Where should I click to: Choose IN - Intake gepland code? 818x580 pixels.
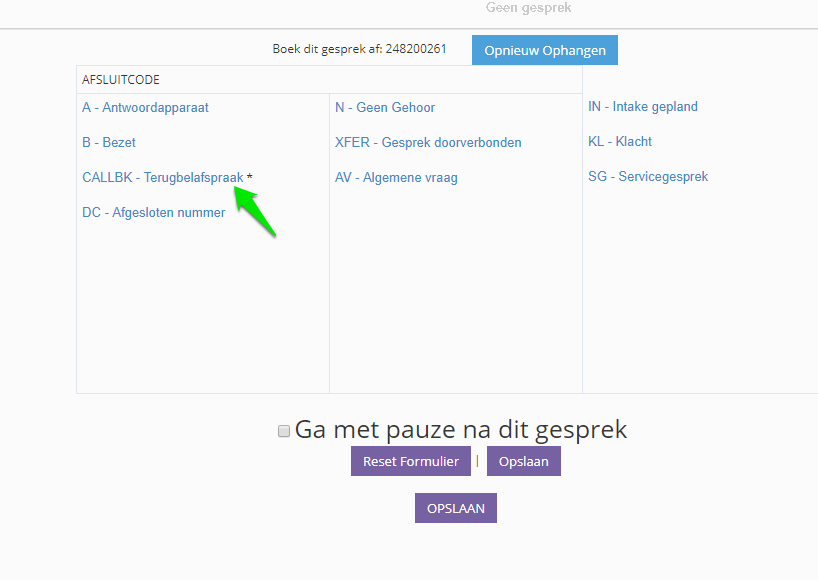pos(643,107)
